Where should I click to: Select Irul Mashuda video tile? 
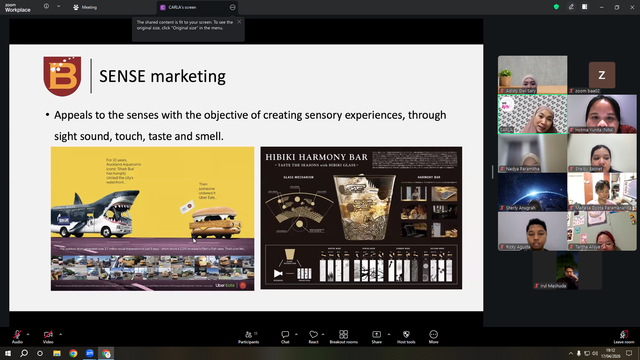click(567, 270)
